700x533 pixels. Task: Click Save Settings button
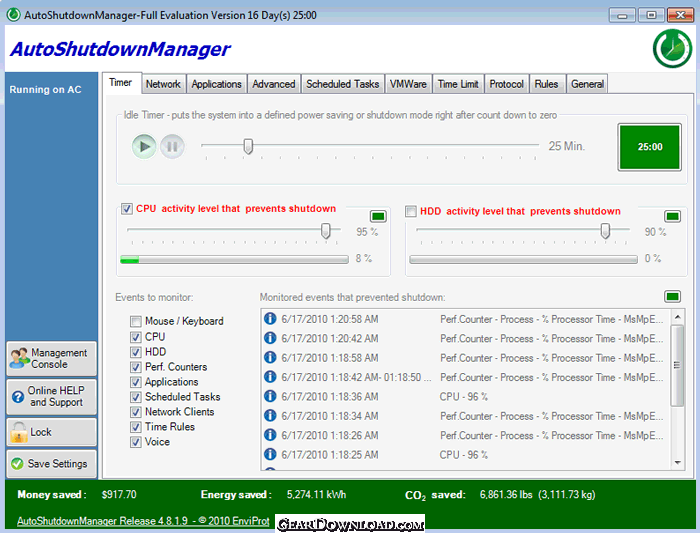click(x=51, y=464)
